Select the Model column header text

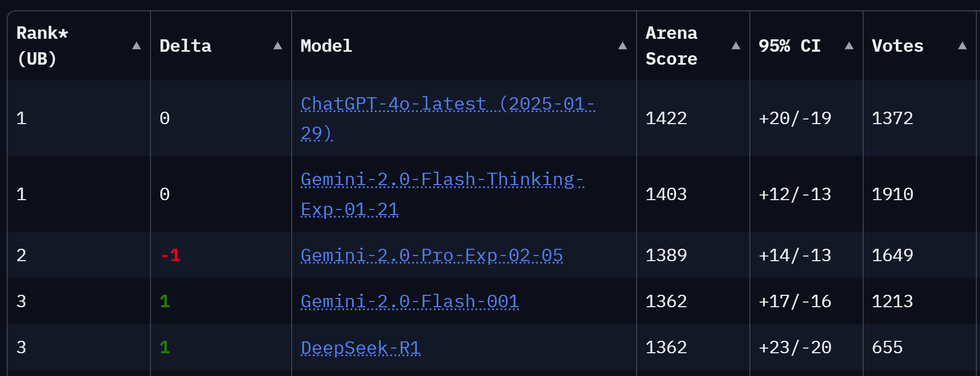coord(326,46)
